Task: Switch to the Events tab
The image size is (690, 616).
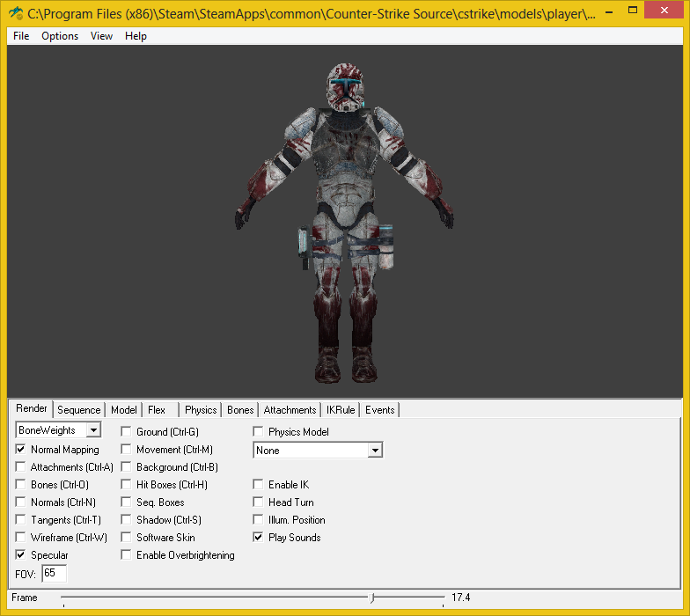Action: tap(380, 410)
